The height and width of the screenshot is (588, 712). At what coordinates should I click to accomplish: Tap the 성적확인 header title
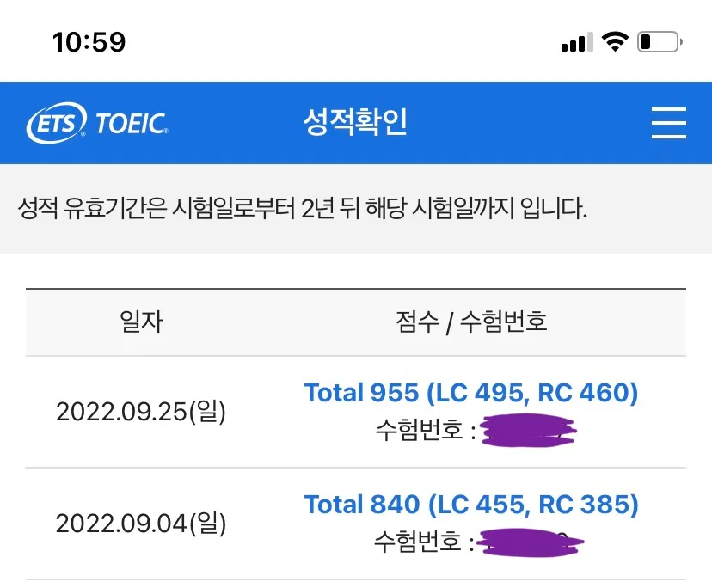[x=356, y=122]
